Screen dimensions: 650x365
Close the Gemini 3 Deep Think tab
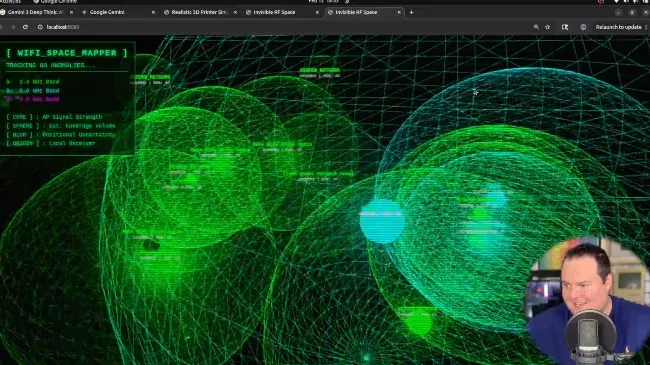click(x=71, y=12)
